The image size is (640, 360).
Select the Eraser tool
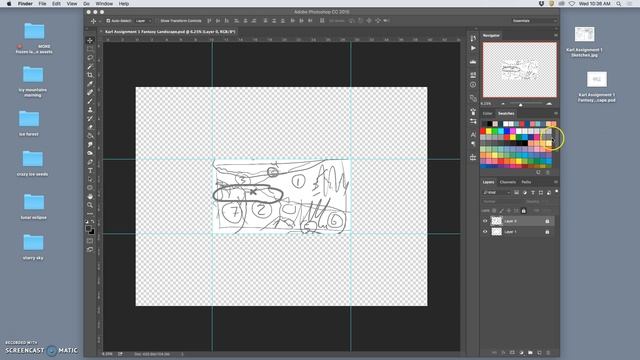90,127
